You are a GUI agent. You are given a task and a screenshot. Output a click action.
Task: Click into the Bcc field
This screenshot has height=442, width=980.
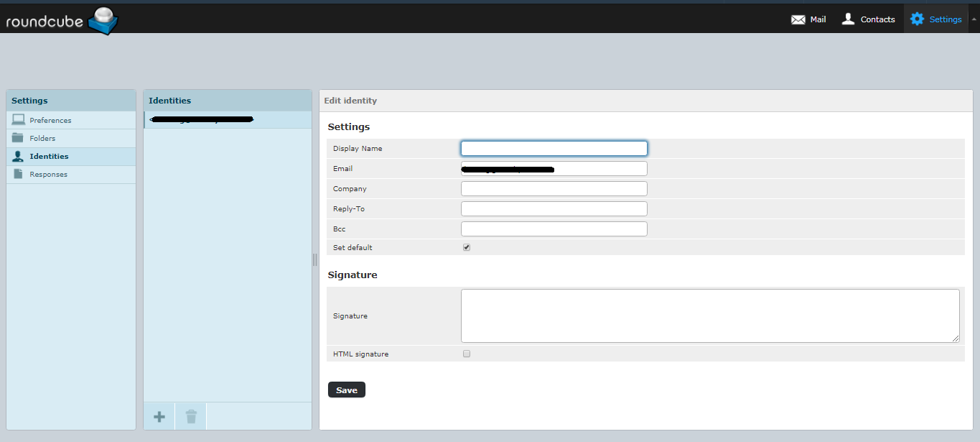pyautogui.click(x=554, y=229)
